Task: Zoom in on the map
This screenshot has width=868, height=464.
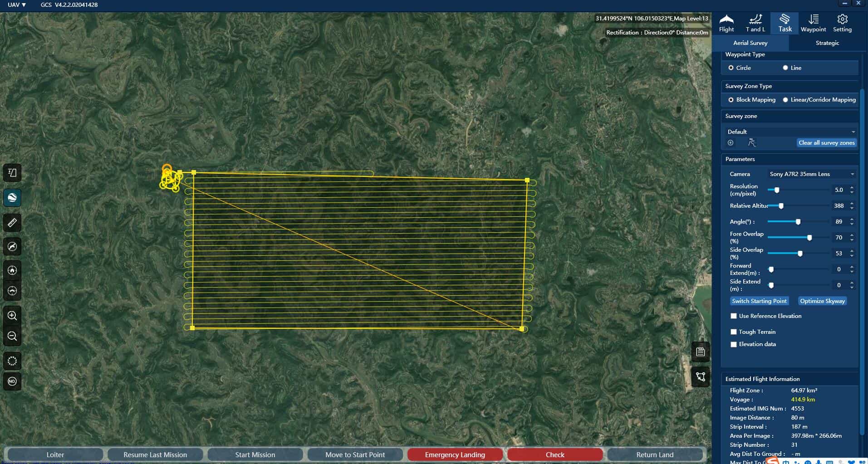Action: click(12, 316)
